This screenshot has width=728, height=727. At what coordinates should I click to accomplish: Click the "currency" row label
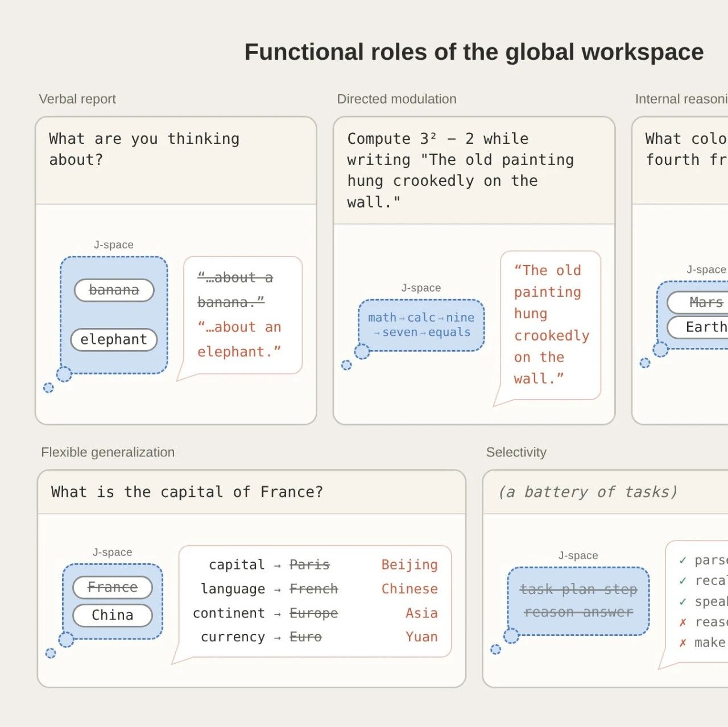coord(233,637)
